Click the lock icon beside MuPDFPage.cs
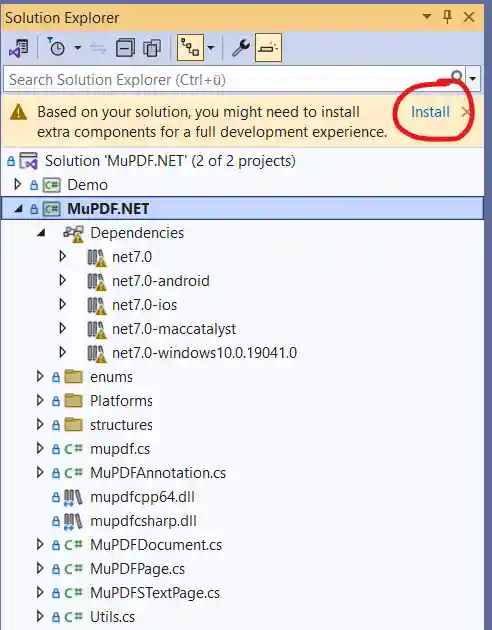 point(56,570)
